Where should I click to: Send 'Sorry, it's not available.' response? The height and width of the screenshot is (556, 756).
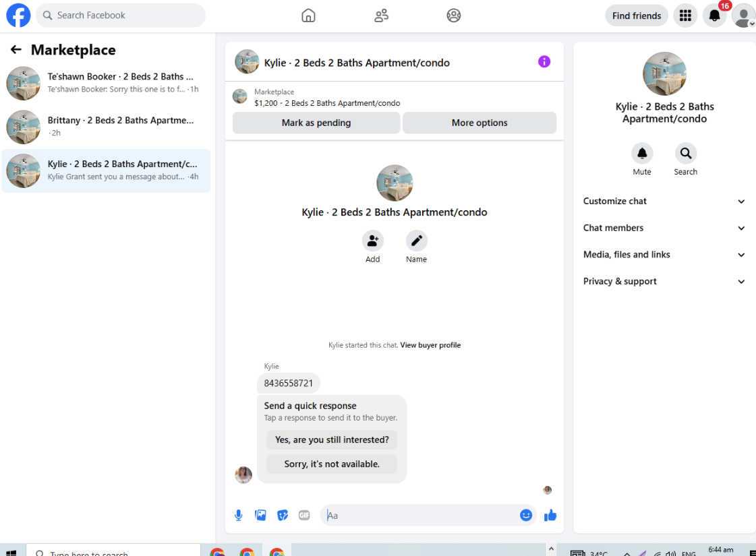click(332, 464)
